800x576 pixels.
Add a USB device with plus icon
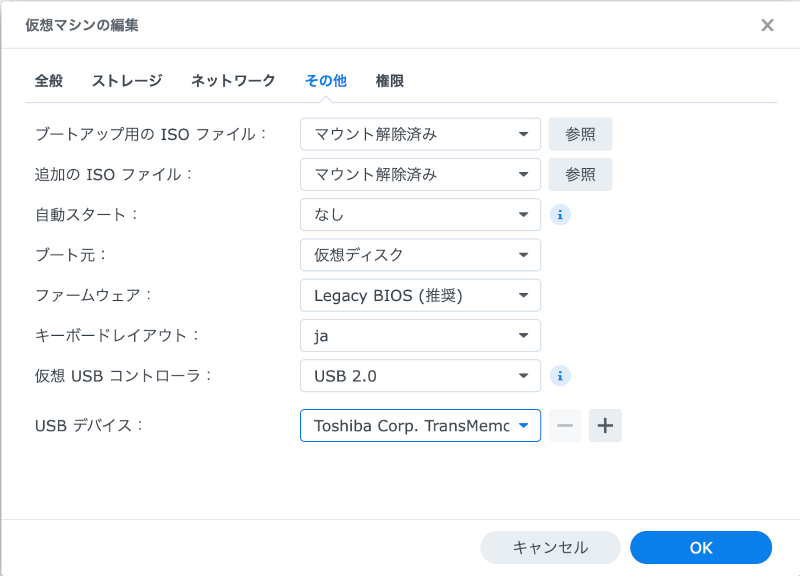[605, 425]
